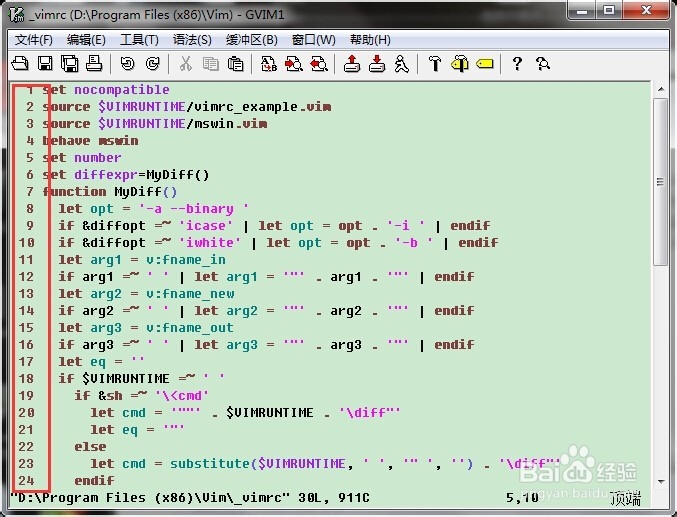Click the Jump to tag icon
The image size is (677, 517).
coord(485,64)
